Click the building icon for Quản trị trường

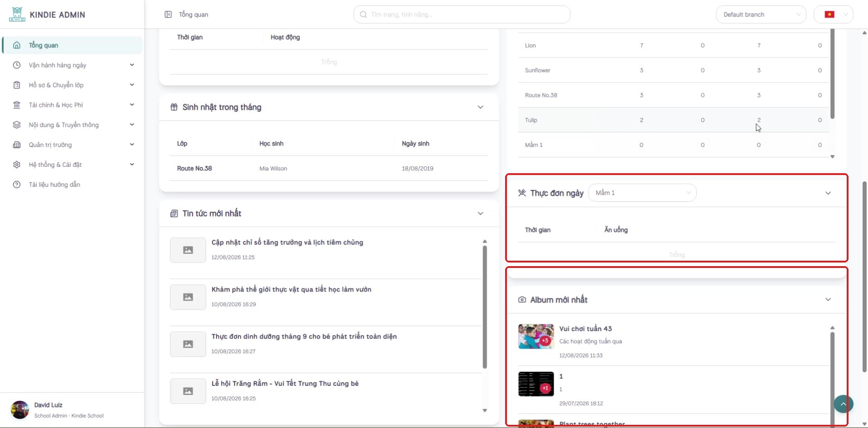pyautogui.click(x=17, y=145)
